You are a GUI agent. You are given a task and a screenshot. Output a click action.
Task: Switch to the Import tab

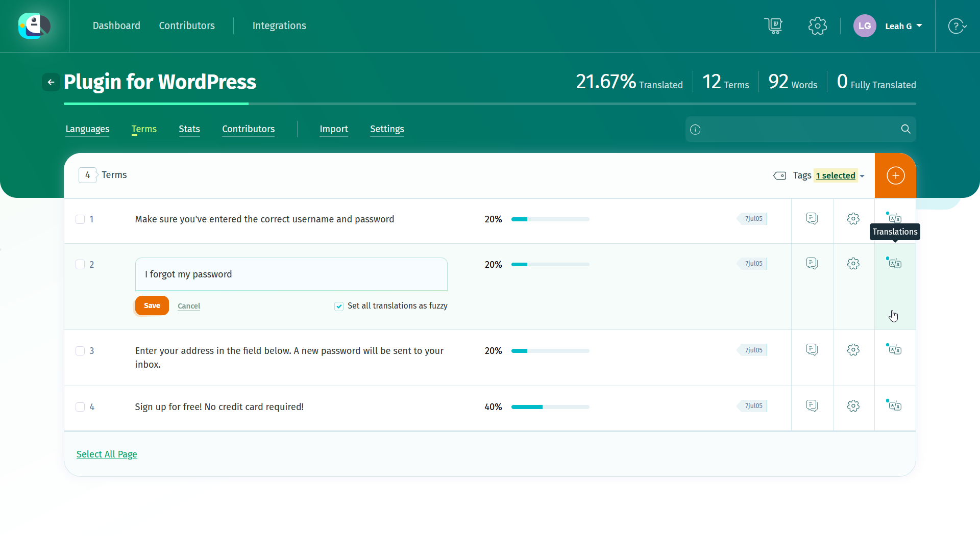334,129
